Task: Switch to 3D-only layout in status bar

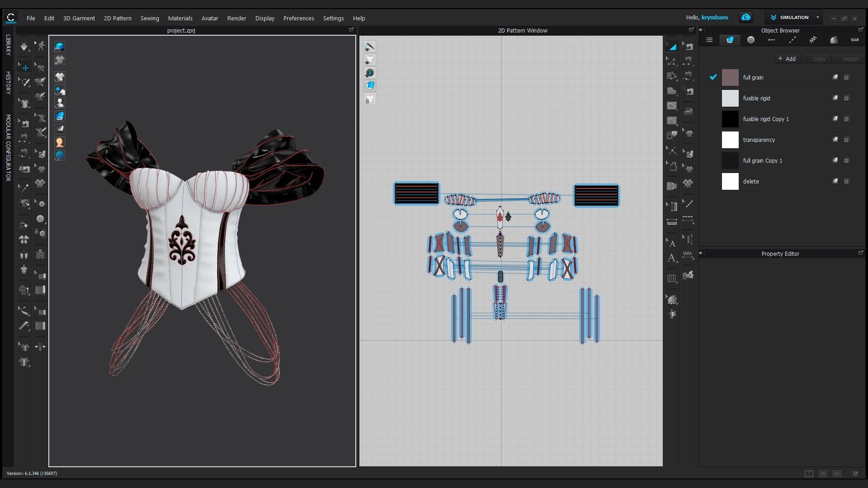Action: [823, 474]
